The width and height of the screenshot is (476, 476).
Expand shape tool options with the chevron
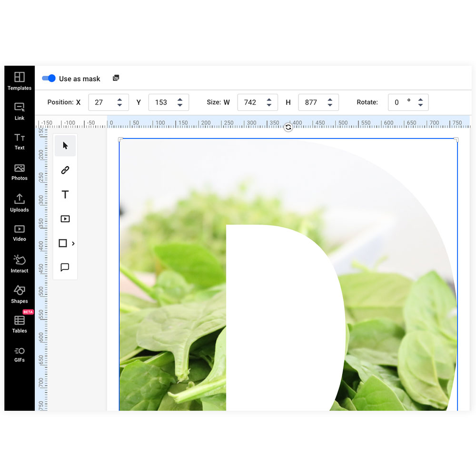point(73,243)
